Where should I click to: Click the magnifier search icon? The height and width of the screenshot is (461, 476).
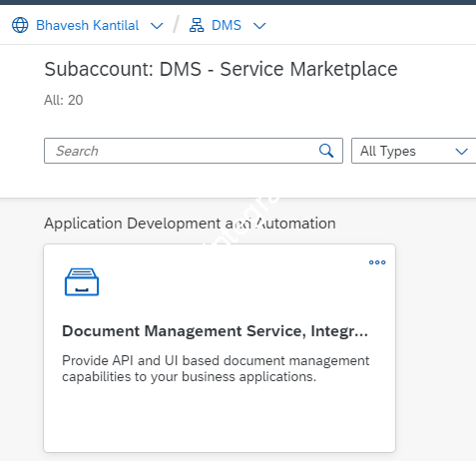click(x=326, y=151)
